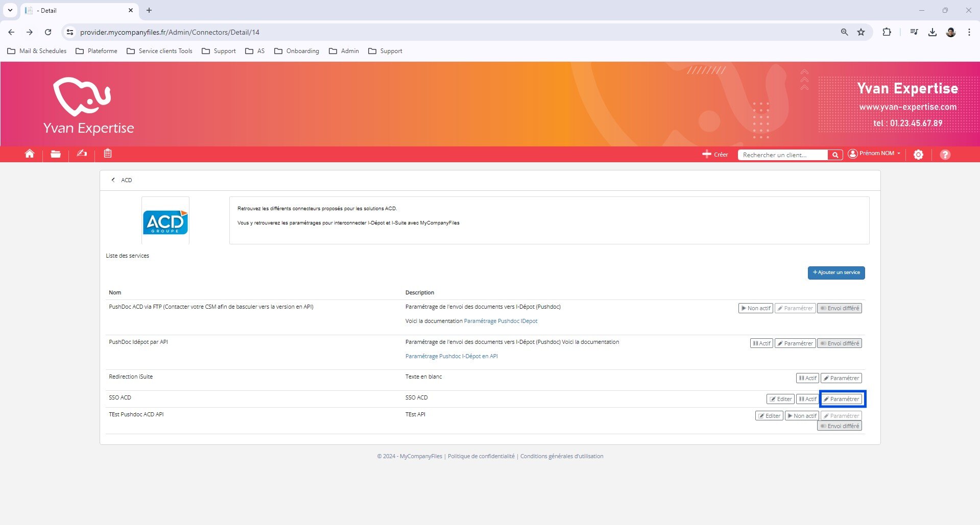Expand the Prénom NOM user dropdown
Image resolution: width=980 pixels, height=525 pixels.
click(x=874, y=154)
